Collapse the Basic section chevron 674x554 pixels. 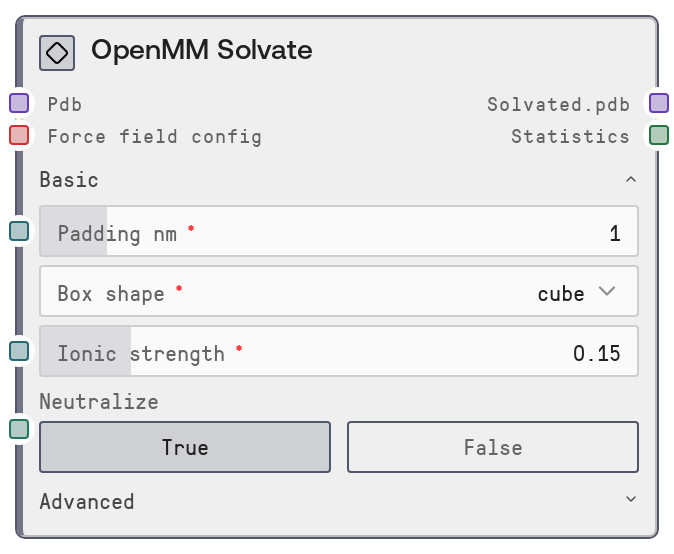point(630,180)
